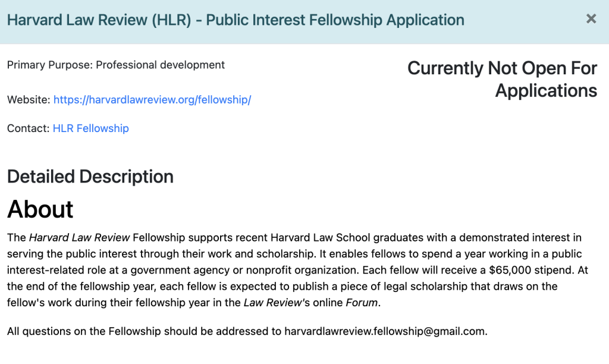Click the harvardlawreview.fellowship@gmail.com email address
Screen dimensions: 609x364
tap(384, 331)
